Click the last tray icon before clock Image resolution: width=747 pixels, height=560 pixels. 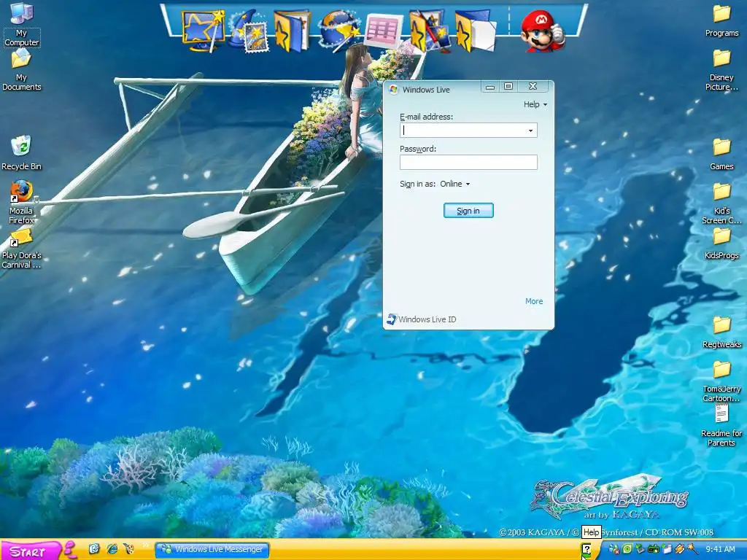[692, 549]
